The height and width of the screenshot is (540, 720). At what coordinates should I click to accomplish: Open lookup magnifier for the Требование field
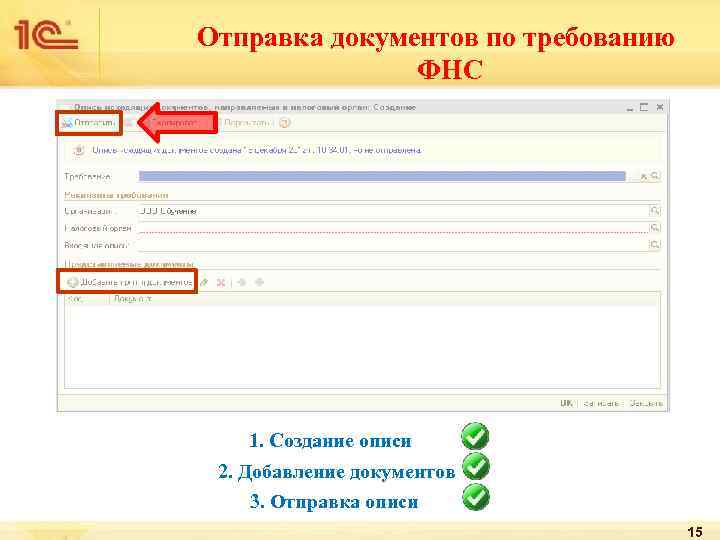655,176
